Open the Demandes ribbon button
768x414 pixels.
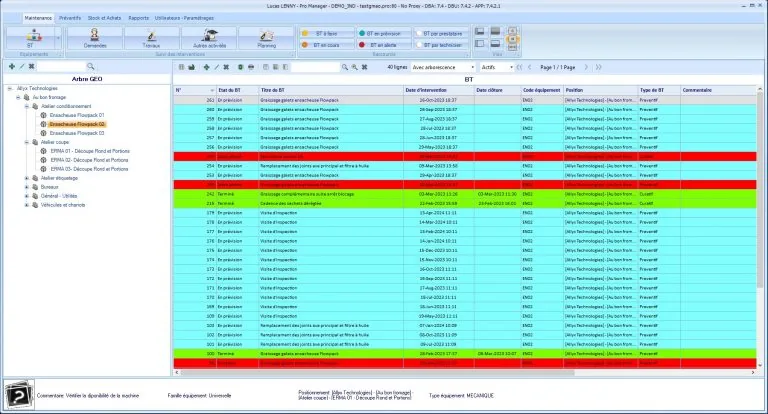[95, 38]
